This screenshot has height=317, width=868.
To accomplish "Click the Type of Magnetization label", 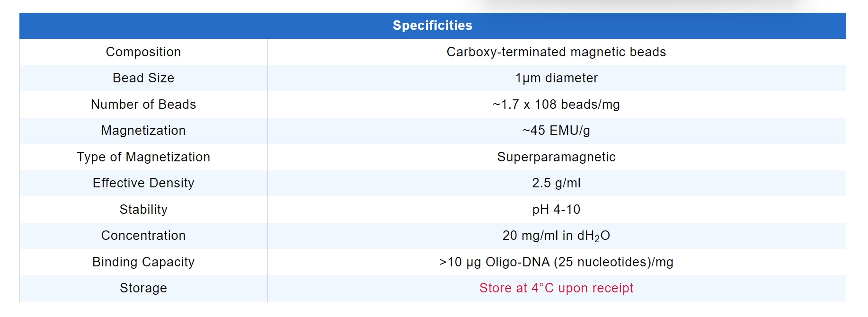I will tap(143, 157).
